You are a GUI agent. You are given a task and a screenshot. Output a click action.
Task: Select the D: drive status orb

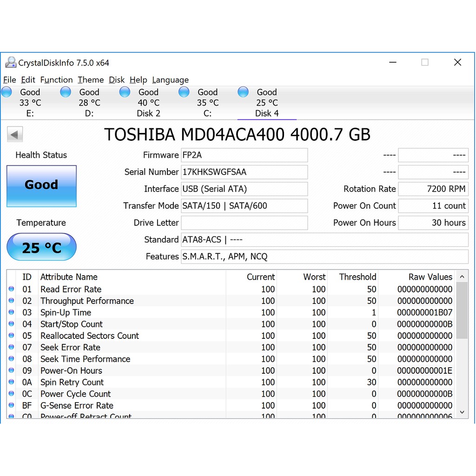(66, 92)
